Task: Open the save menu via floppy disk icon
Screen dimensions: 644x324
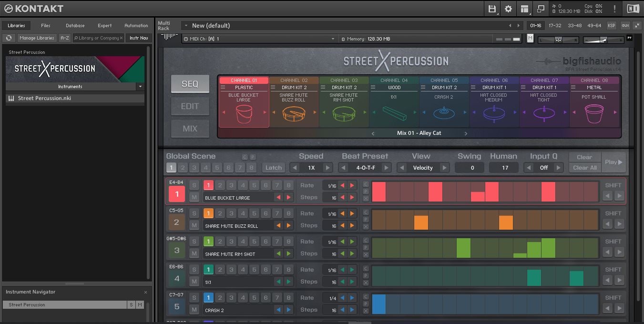Action: tap(492, 9)
